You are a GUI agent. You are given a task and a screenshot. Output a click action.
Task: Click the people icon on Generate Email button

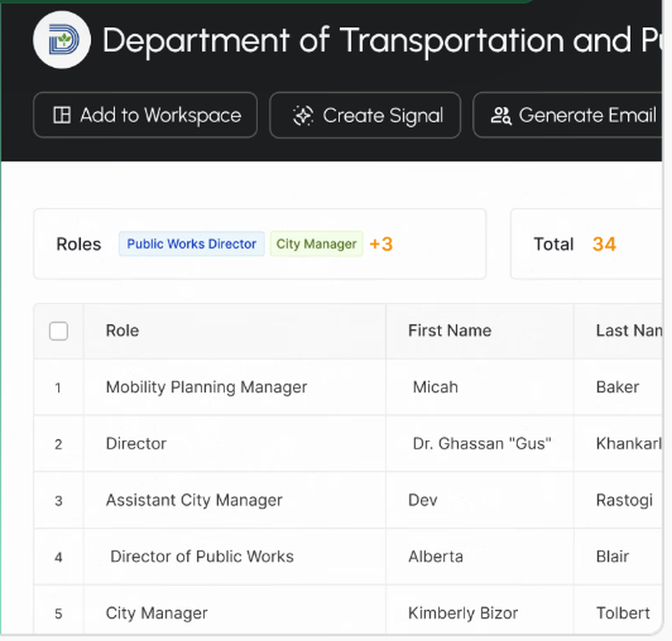tap(501, 116)
